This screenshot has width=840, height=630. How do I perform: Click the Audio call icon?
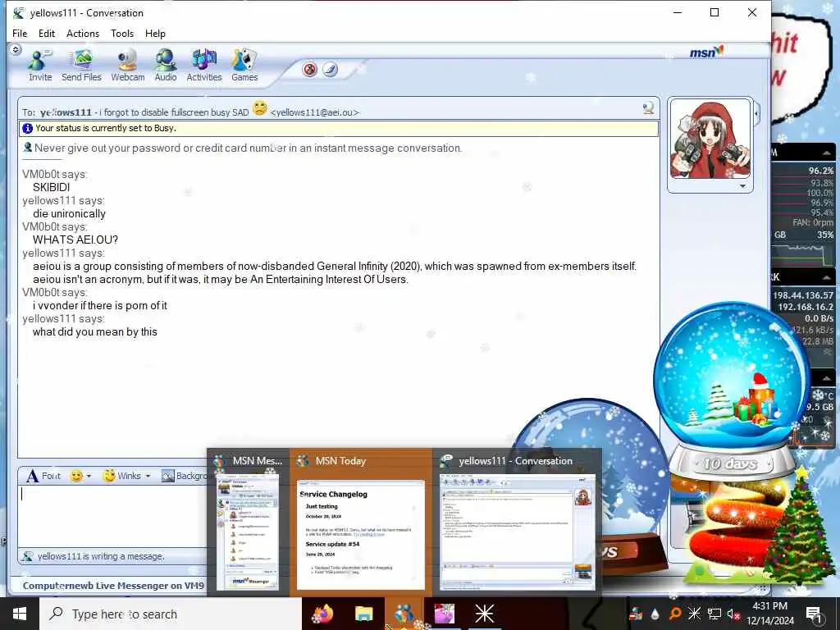pyautogui.click(x=166, y=66)
